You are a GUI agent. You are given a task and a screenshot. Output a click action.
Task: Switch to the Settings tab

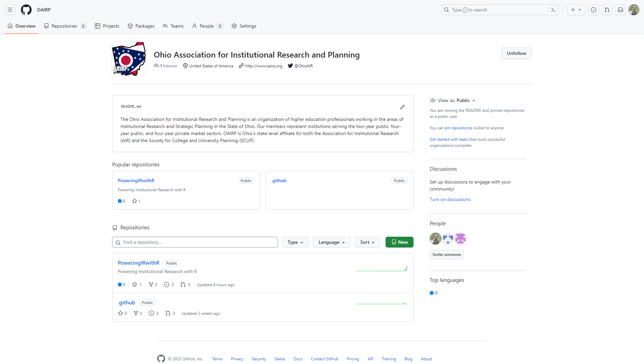tap(244, 26)
